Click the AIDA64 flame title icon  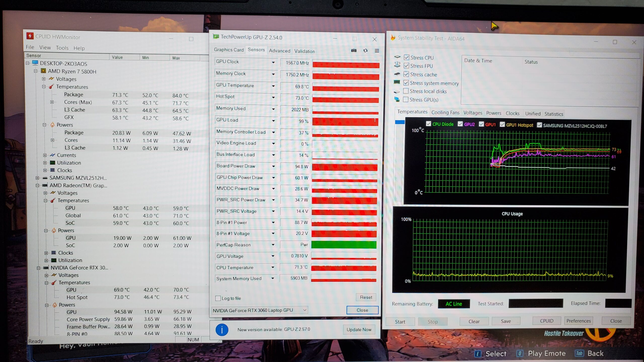click(393, 38)
